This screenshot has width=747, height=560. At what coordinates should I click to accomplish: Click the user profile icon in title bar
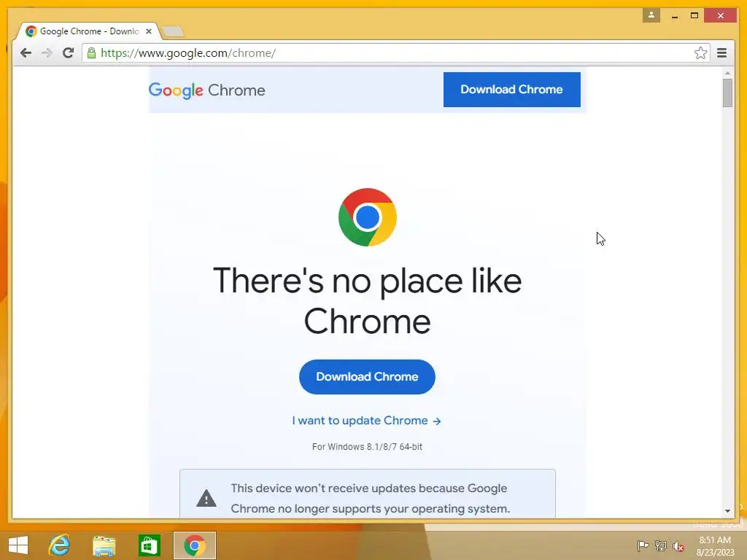coord(651,15)
